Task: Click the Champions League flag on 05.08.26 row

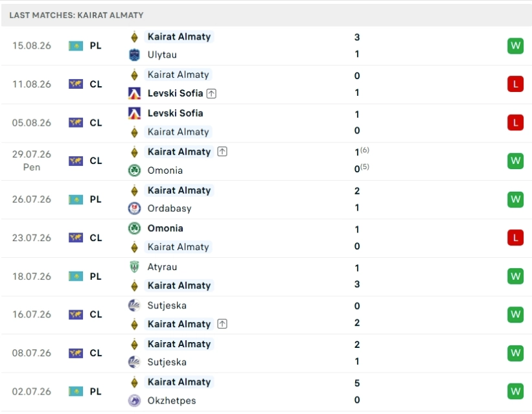Action: (x=76, y=122)
